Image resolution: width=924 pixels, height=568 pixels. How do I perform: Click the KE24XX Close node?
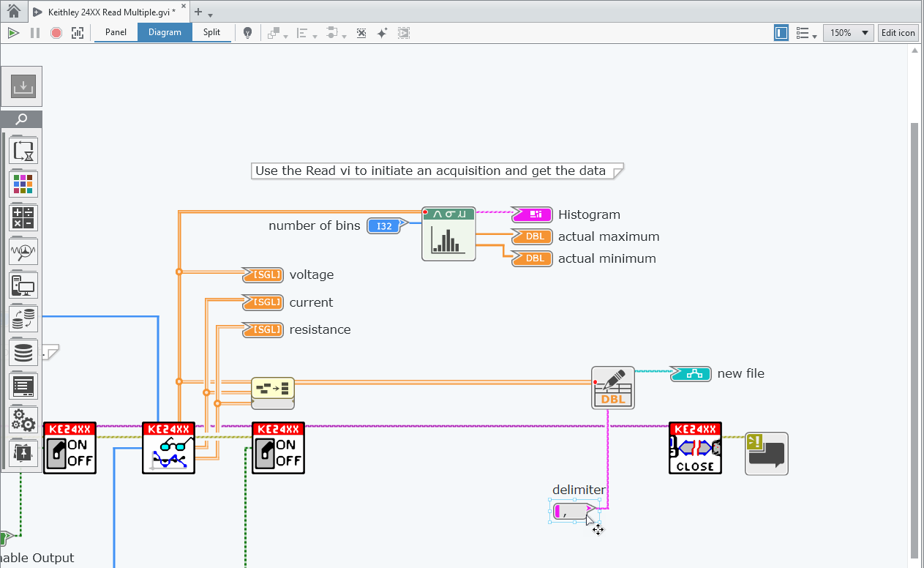coord(695,448)
